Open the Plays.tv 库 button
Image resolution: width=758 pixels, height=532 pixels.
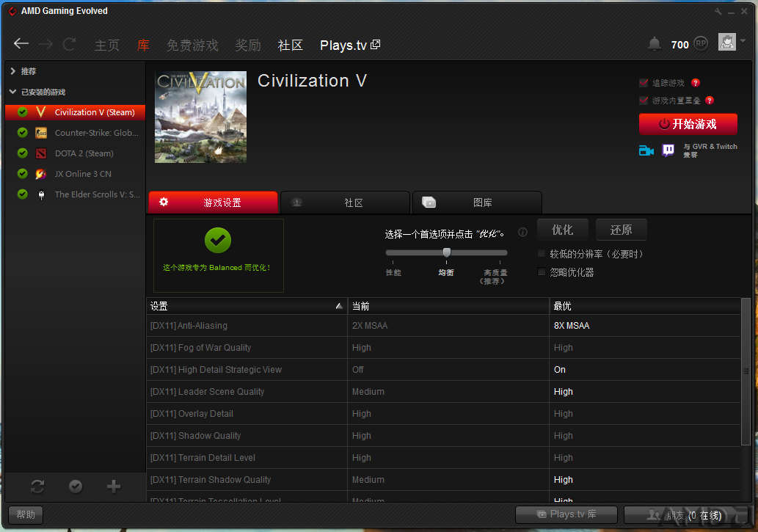click(x=566, y=514)
